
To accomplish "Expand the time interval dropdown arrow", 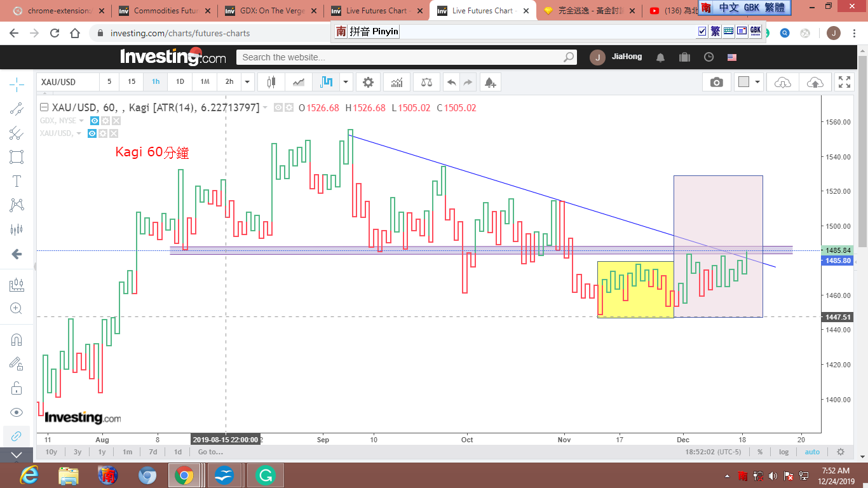I will click(247, 82).
